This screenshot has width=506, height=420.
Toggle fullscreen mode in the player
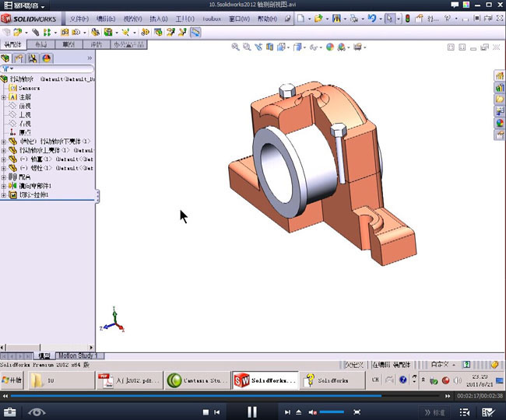[357, 412]
